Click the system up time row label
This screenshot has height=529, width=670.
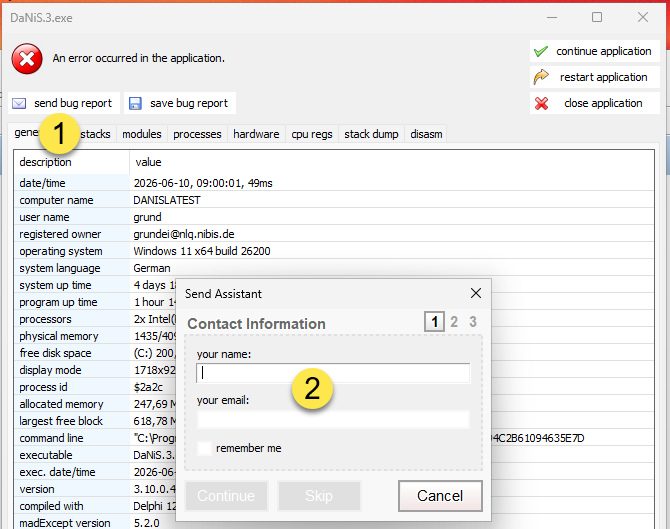55,285
